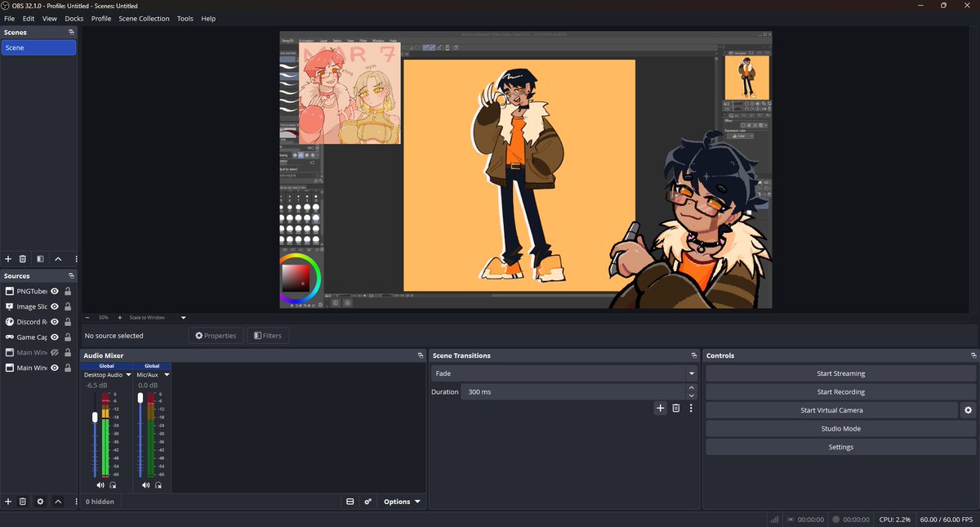Open Advanced Audio Properties gears icon
The height and width of the screenshot is (527, 980).
point(368,502)
